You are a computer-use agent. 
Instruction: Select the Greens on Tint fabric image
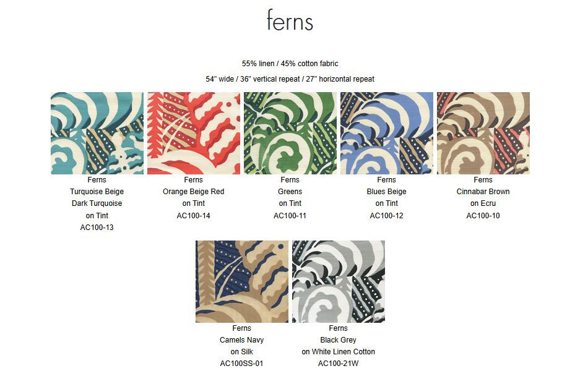pos(290,133)
